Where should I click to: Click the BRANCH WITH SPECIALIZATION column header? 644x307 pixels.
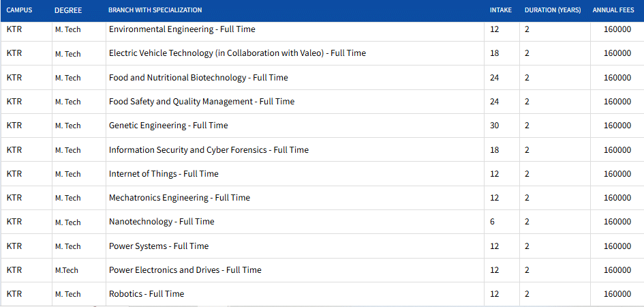coord(155,10)
